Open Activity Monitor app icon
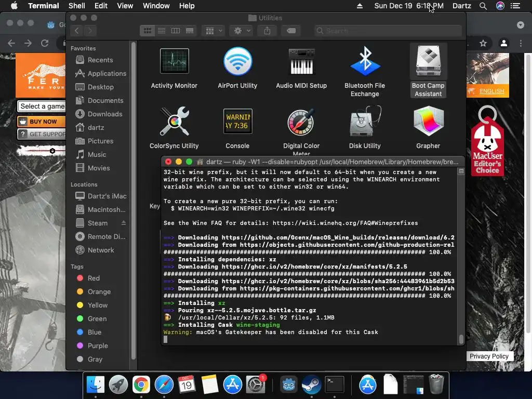This screenshot has height=399, width=532. (x=175, y=61)
